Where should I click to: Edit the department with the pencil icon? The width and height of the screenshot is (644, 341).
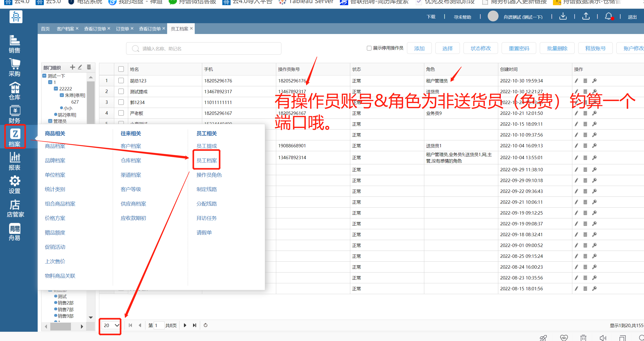coord(80,67)
